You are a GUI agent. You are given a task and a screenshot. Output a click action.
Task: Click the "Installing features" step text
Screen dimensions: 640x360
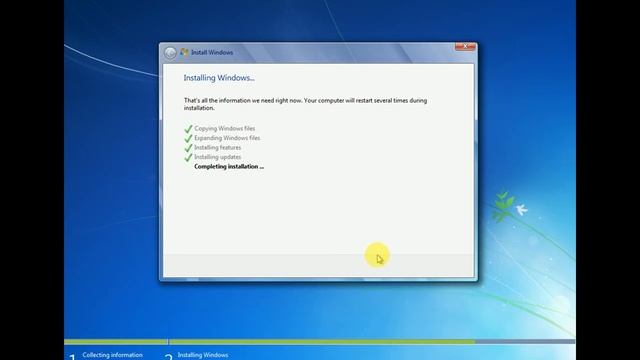218,147
